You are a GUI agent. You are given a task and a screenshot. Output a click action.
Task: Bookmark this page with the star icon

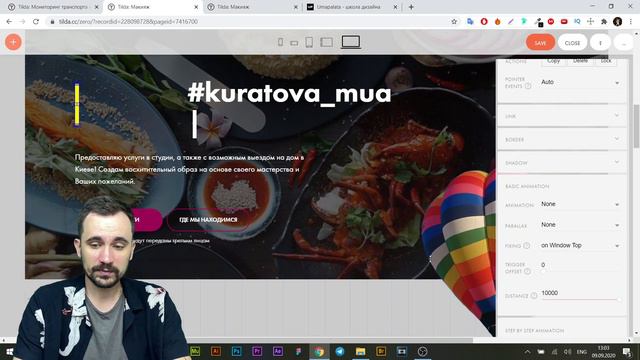454,22
